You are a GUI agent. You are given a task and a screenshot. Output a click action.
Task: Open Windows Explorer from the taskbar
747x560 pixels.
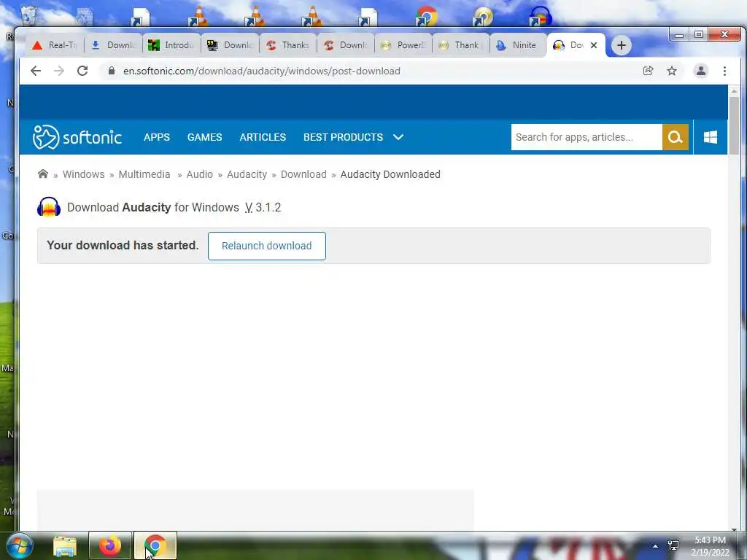(x=65, y=545)
